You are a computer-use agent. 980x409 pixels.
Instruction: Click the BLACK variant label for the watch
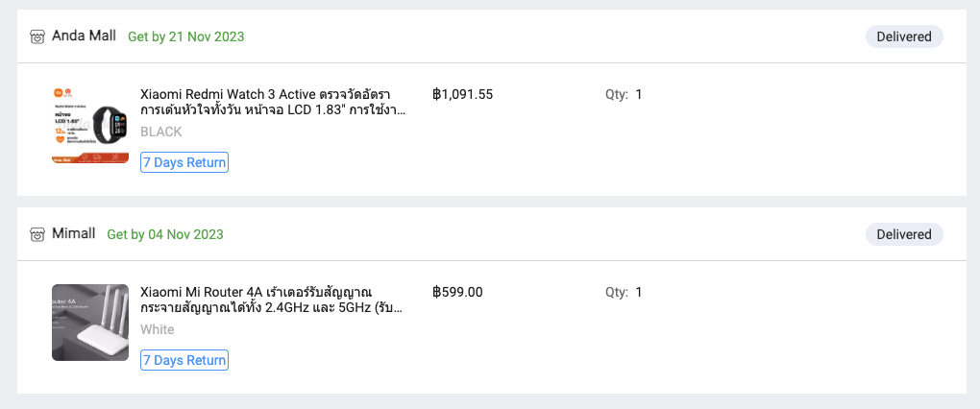tap(160, 132)
